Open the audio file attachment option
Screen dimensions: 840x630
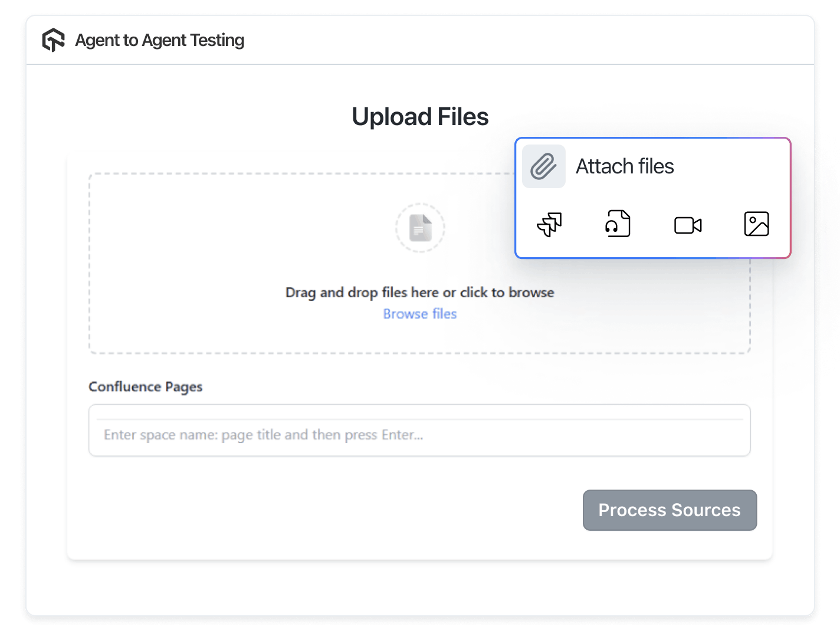click(x=618, y=224)
